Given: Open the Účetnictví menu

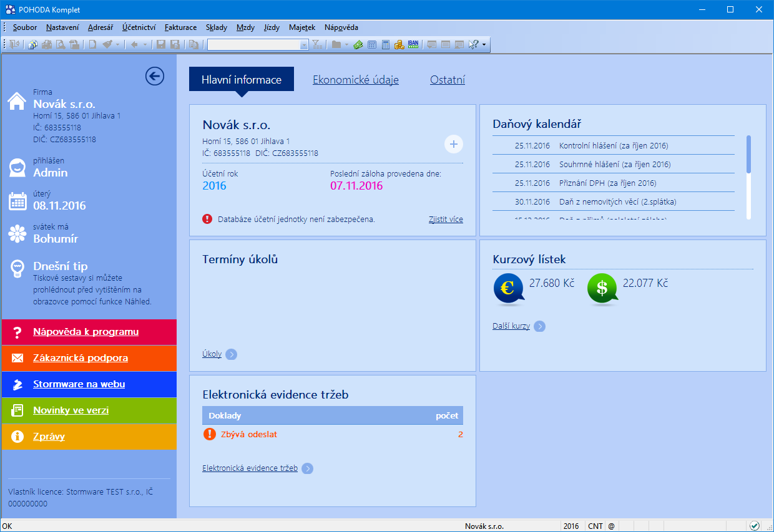Looking at the screenshot, I should [139, 27].
